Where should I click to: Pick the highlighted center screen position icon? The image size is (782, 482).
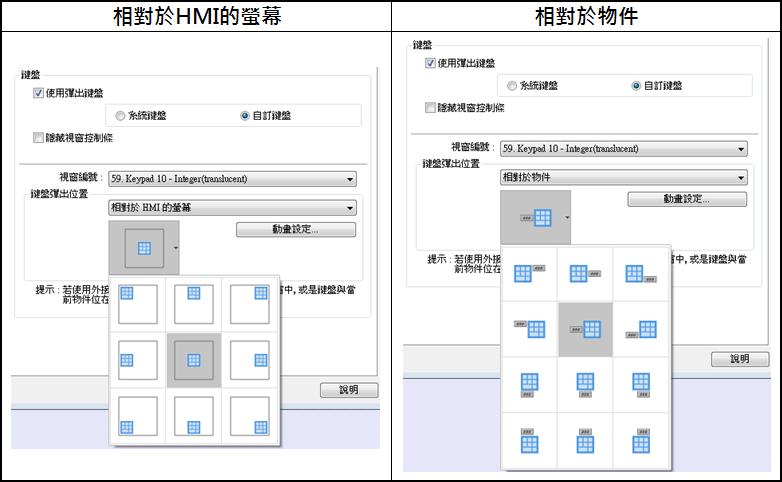click(193, 359)
